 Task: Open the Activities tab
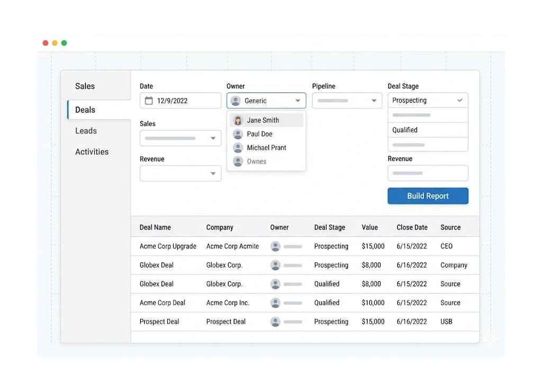tap(92, 152)
